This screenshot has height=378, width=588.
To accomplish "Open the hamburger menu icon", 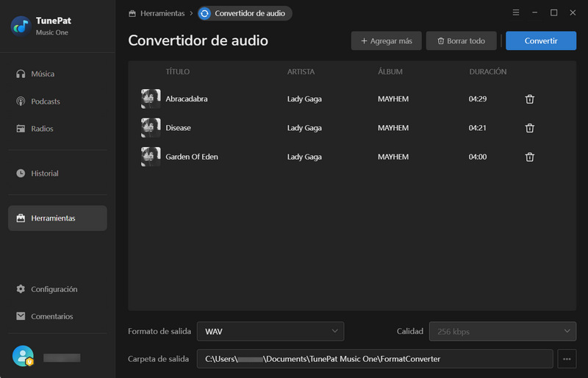I will 516,13.
